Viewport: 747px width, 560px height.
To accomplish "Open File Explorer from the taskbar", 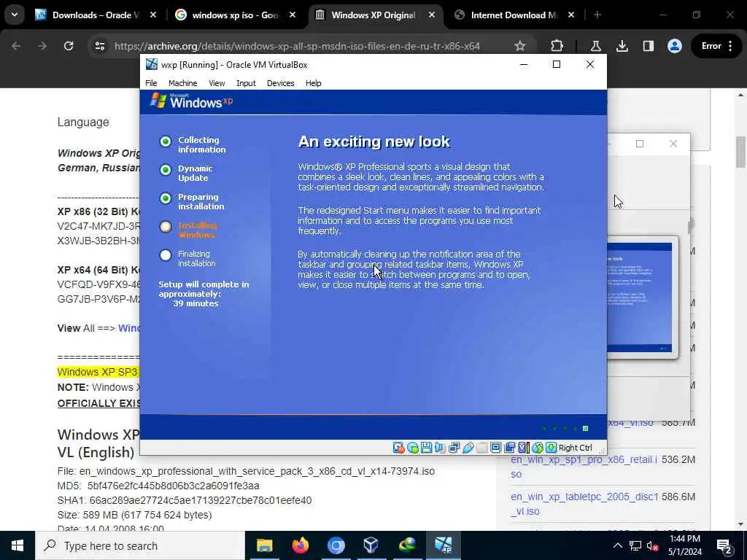I will [x=264, y=545].
